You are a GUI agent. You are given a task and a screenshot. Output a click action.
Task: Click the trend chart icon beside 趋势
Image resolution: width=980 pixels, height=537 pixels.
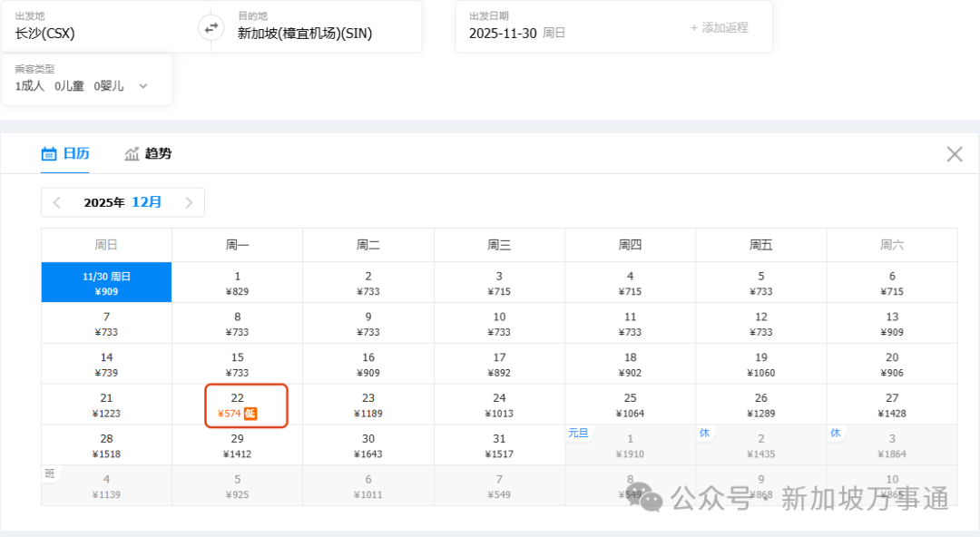(132, 153)
